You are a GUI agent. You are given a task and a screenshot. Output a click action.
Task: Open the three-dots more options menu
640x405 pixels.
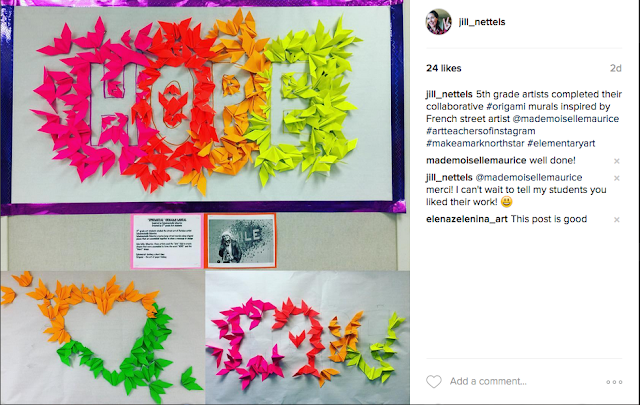pyautogui.click(x=614, y=382)
